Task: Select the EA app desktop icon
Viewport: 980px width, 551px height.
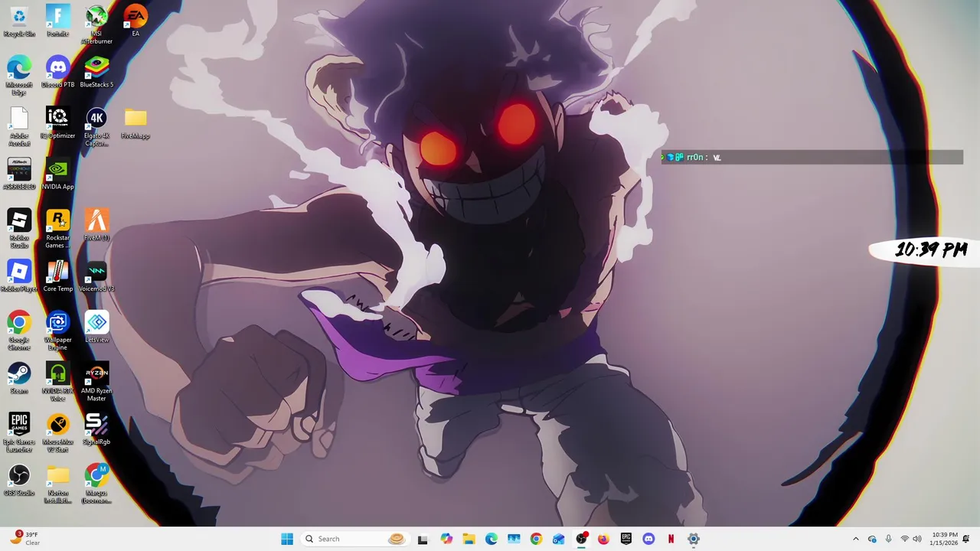Action: tap(136, 21)
